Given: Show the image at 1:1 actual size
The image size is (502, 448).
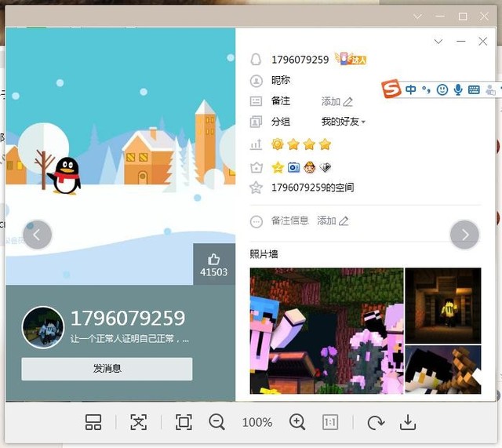Looking at the screenshot, I should [x=330, y=423].
